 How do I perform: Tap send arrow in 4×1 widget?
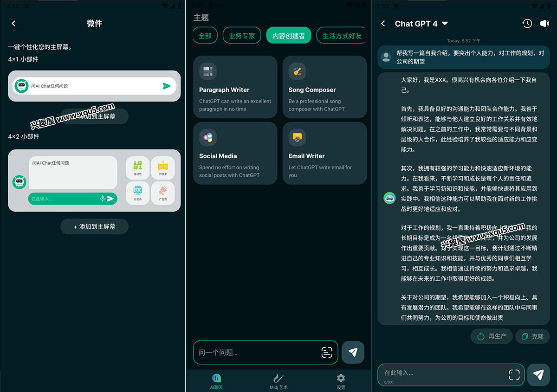[x=167, y=86]
